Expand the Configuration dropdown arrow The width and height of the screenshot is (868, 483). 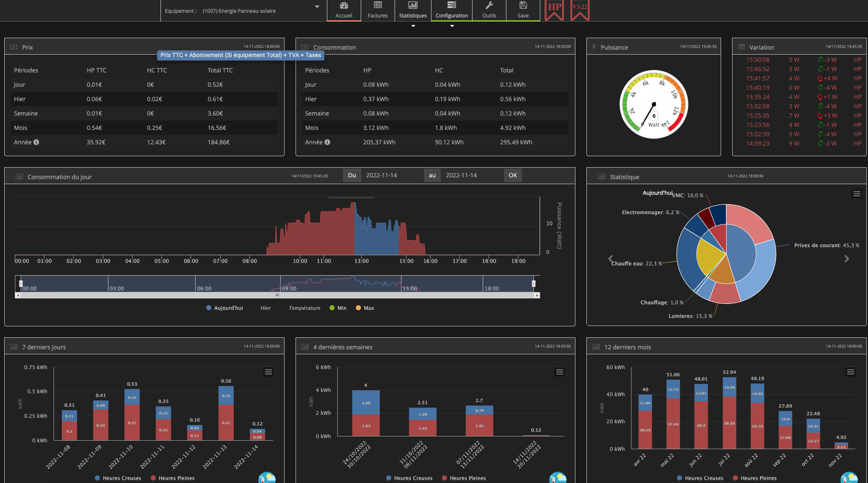452,26
